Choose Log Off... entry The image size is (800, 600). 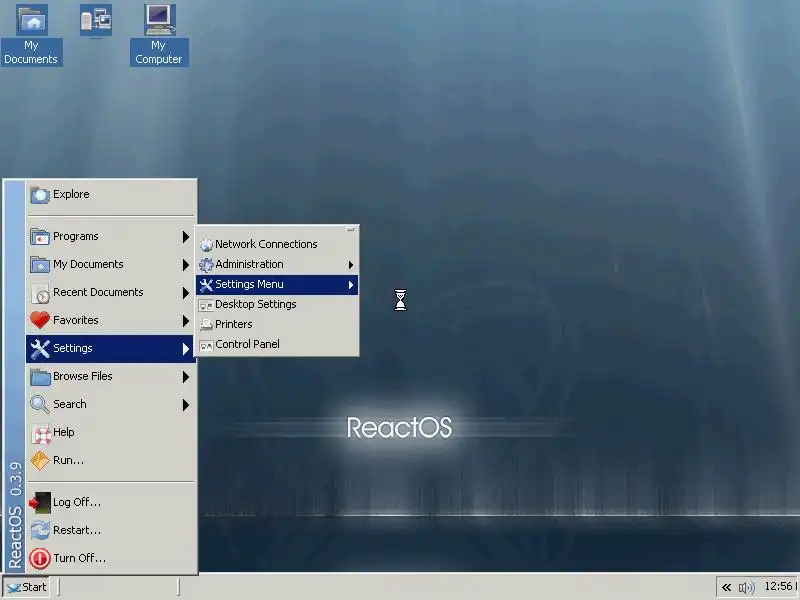pyautogui.click(x=111, y=503)
